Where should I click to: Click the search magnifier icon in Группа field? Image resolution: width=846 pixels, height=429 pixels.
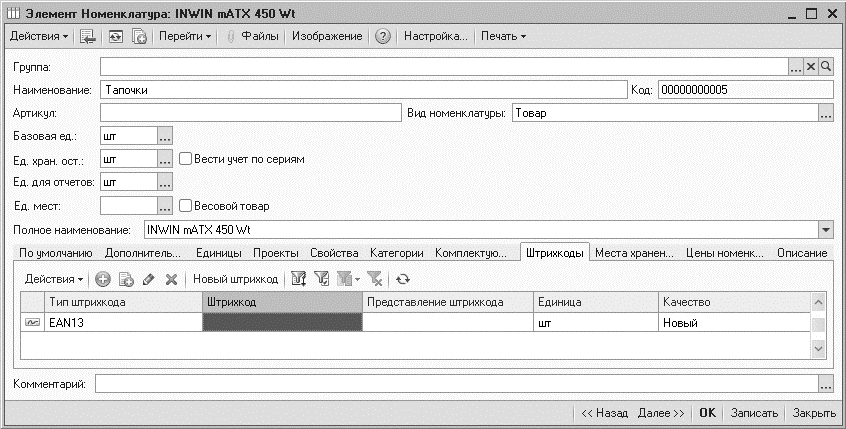826,66
